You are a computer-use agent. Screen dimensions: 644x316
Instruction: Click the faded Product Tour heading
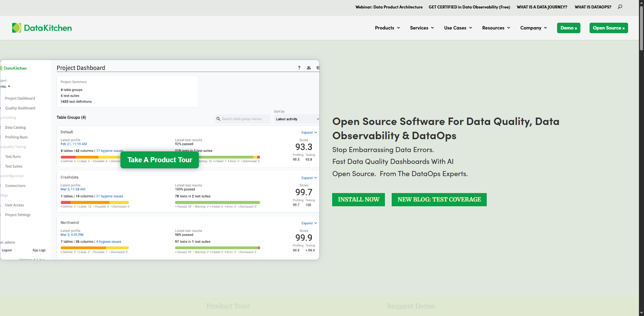[228, 306]
